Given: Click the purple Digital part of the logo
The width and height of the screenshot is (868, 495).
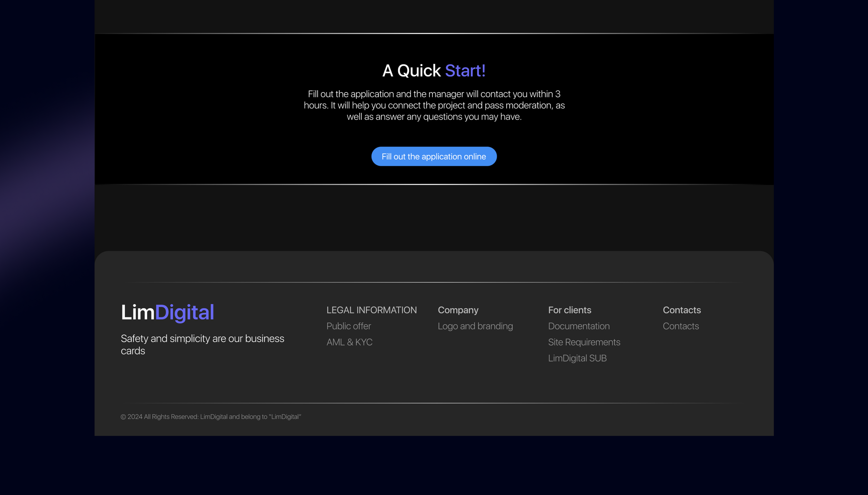Looking at the screenshot, I should pos(186,312).
